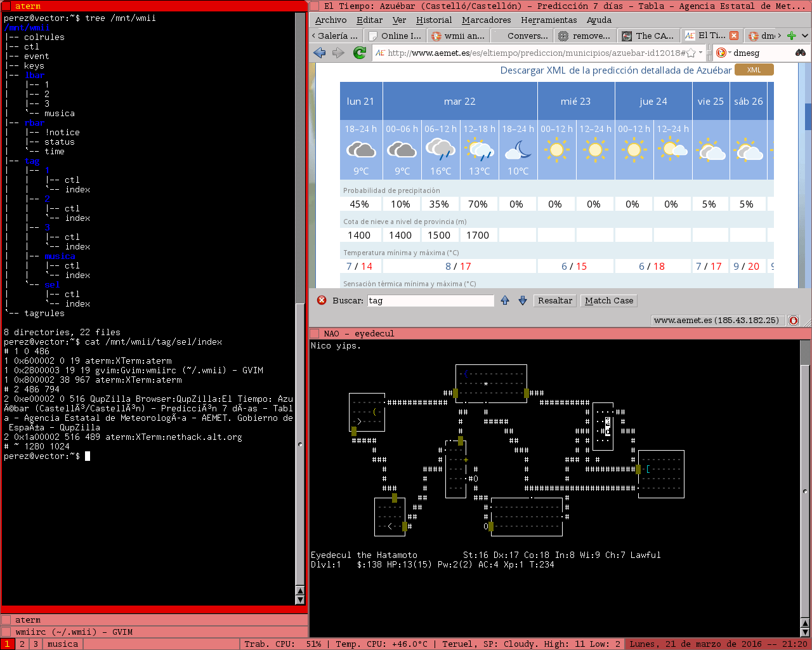
Task: Click mar 22 day header
Action: pos(459,101)
